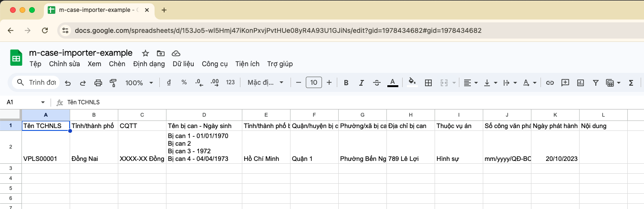Toggle bold formatting
The image size is (644, 209).
pyautogui.click(x=346, y=83)
